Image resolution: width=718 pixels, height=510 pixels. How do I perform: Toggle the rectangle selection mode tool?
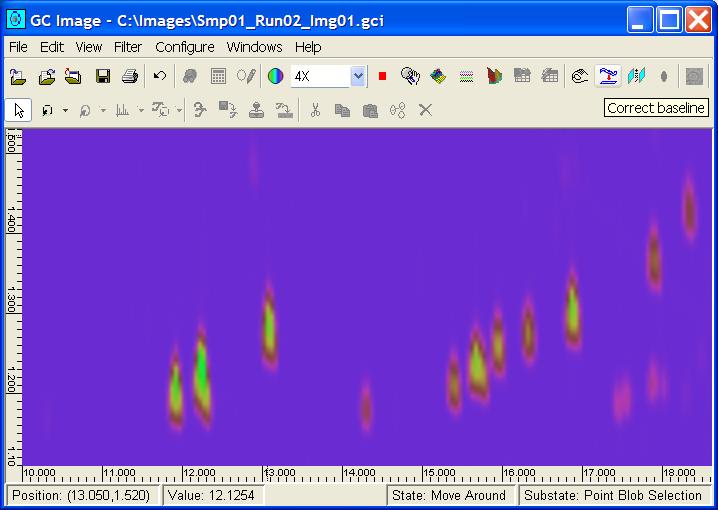coord(47,110)
